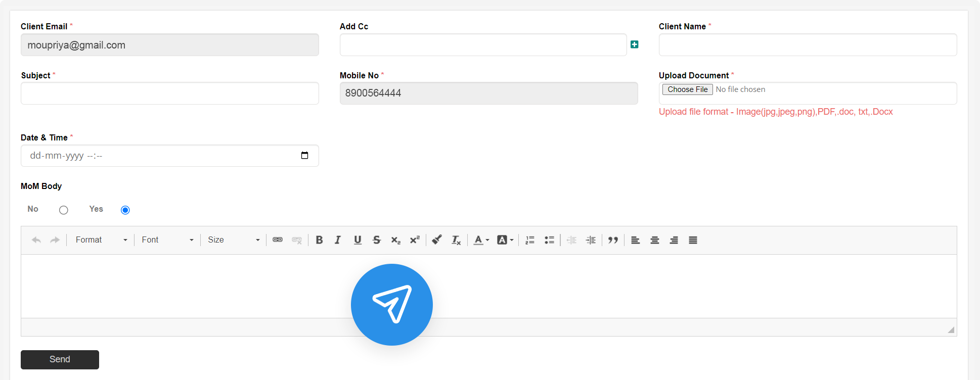This screenshot has height=380, width=980.
Task: Open the Size dropdown
Action: tap(233, 240)
